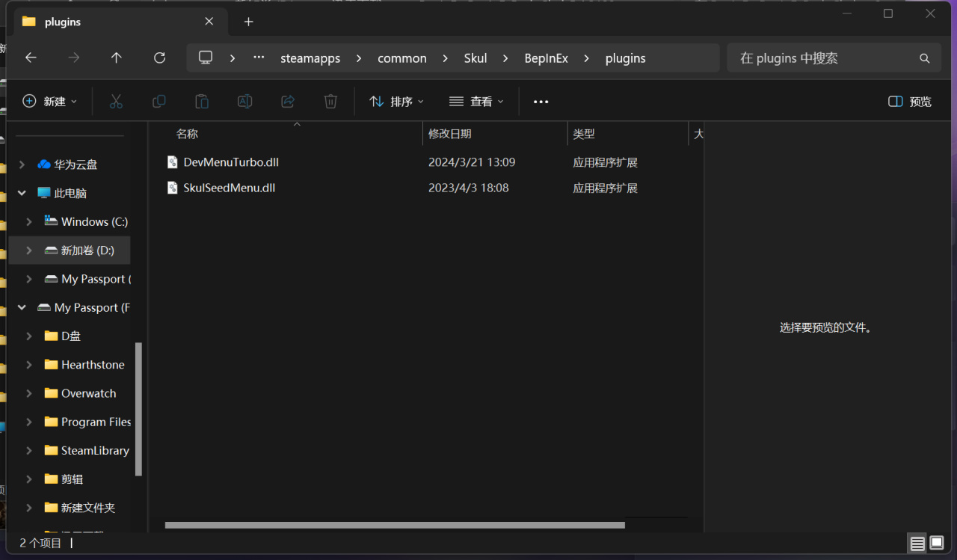Click the Copy icon in toolbar
The width and height of the screenshot is (957, 560).
159,101
